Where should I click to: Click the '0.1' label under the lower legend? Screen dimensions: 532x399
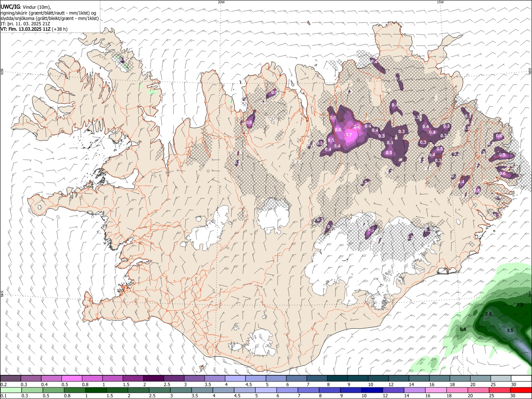pyautogui.click(x=3, y=396)
